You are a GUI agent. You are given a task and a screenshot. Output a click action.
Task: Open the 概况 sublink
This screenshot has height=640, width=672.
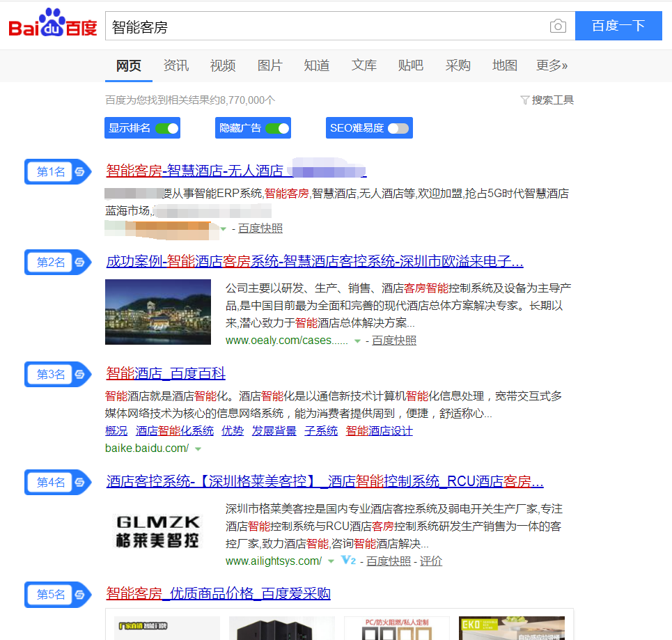116,431
